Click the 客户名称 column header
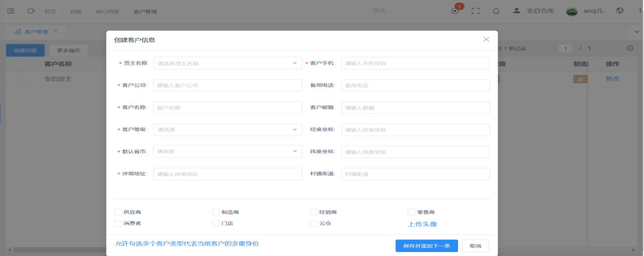 pyautogui.click(x=58, y=64)
